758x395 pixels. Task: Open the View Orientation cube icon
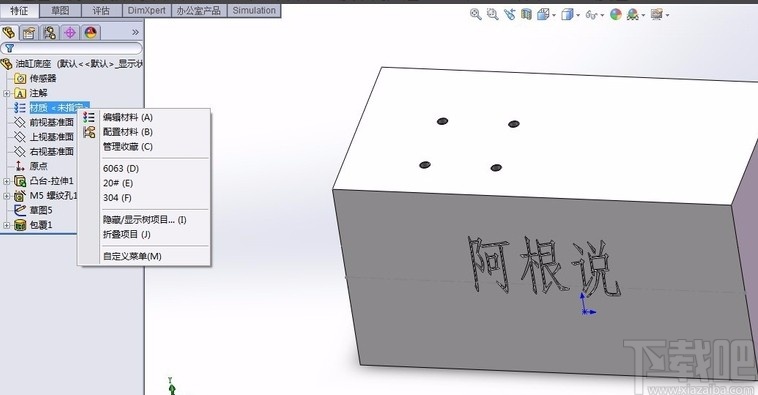point(543,15)
